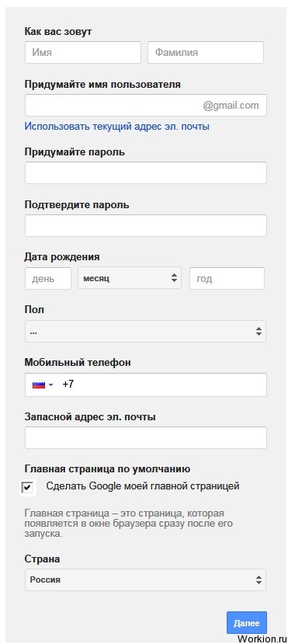Click the год birth year field
Viewport: 288px width, 644px height.
(227, 278)
